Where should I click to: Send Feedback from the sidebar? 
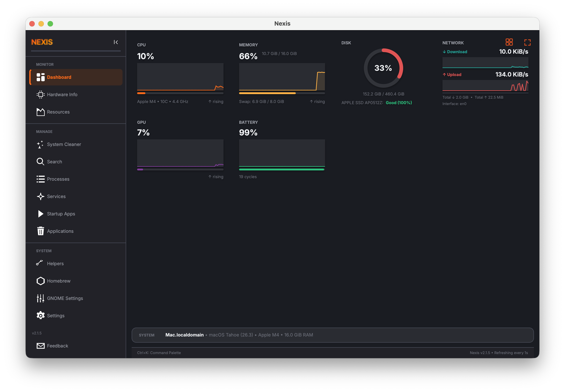(58, 346)
